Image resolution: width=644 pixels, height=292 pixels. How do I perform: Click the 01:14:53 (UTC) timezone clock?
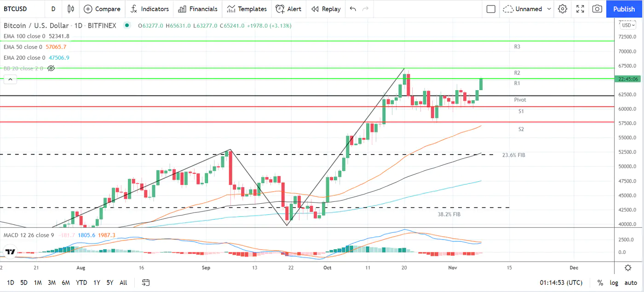tap(562, 282)
